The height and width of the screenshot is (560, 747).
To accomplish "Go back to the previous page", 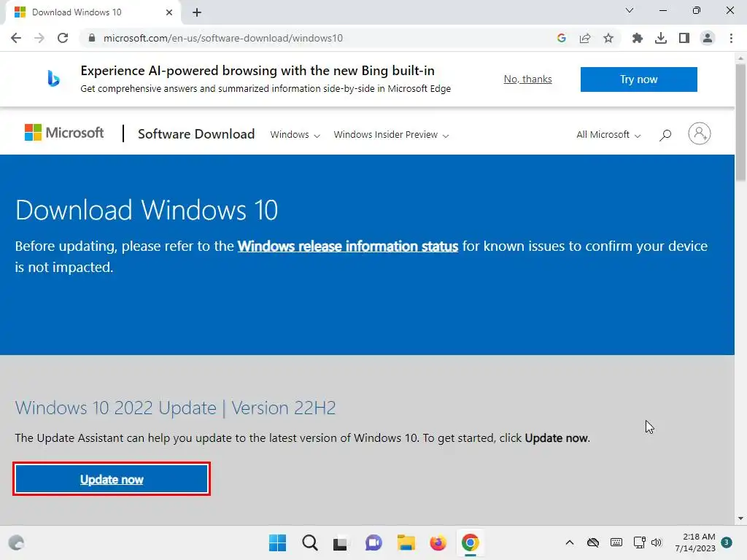I will point(16,38).
